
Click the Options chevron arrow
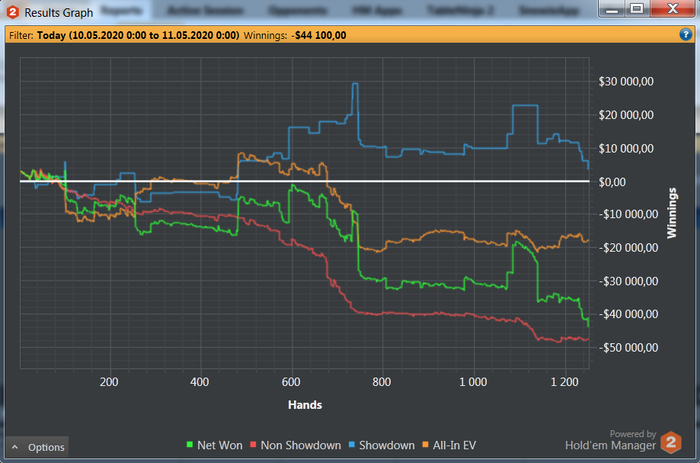(x=15, y=447)
